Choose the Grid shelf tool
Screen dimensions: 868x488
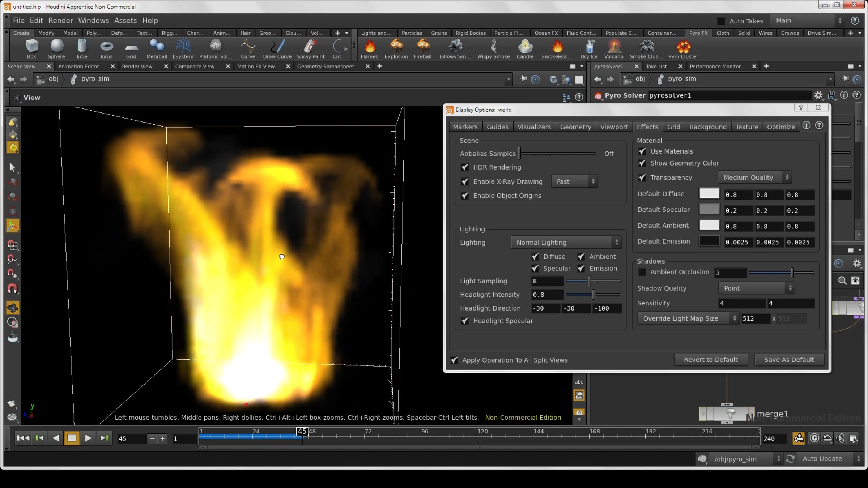(131, 49)
